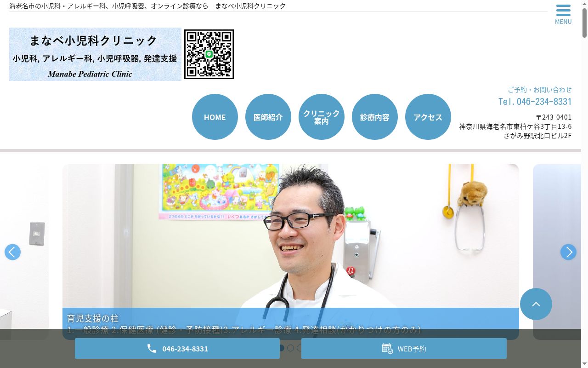Click the 育児支援の柱 slide caption
The height and width of the screenshot is (368, 588).
tap(291, 324)
